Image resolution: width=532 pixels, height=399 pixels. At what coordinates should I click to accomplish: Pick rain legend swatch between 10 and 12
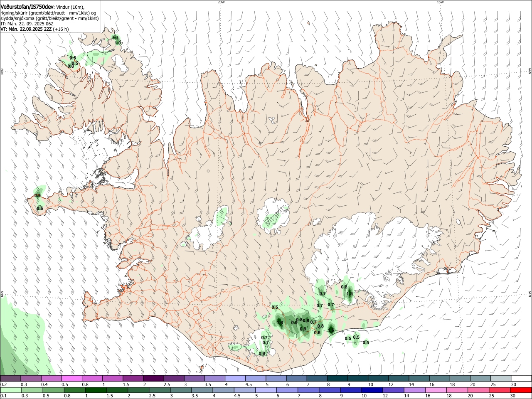(x=372, y=390)
